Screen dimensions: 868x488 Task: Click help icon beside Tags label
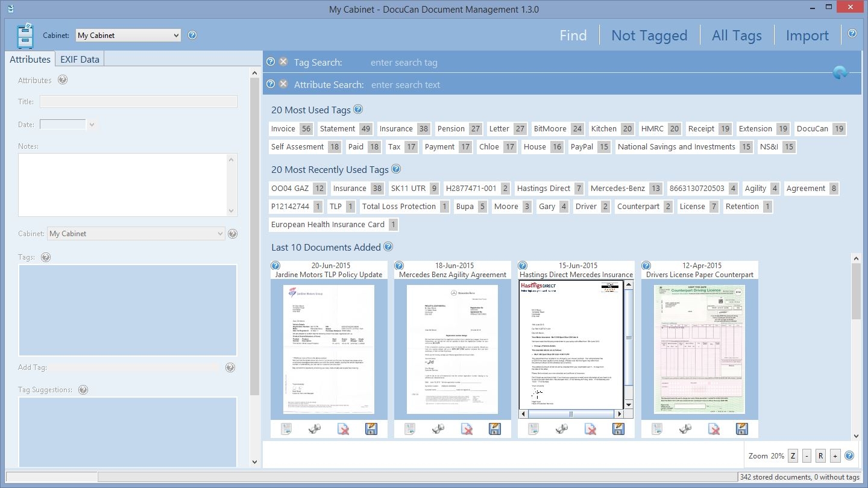coord(45,257)
